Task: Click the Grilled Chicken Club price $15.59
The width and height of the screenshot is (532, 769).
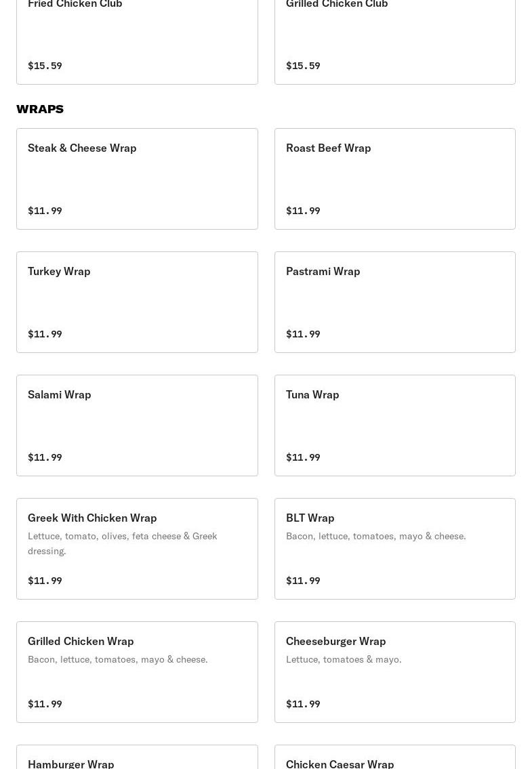Action: tap(303, 66)
